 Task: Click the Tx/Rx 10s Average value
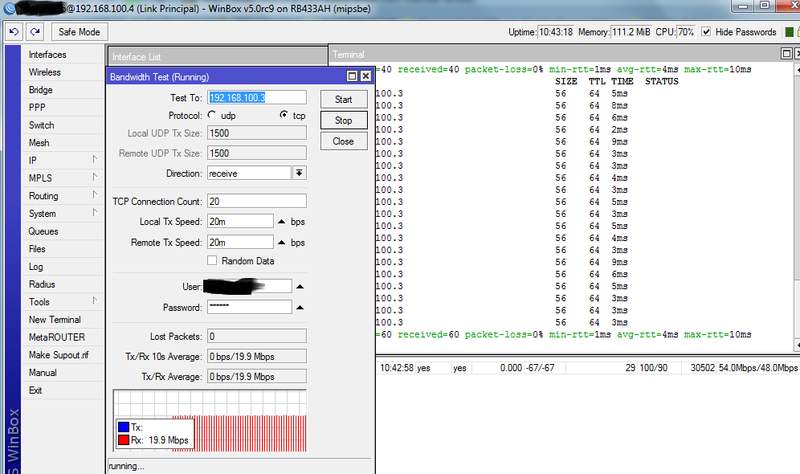click(257, 356)
